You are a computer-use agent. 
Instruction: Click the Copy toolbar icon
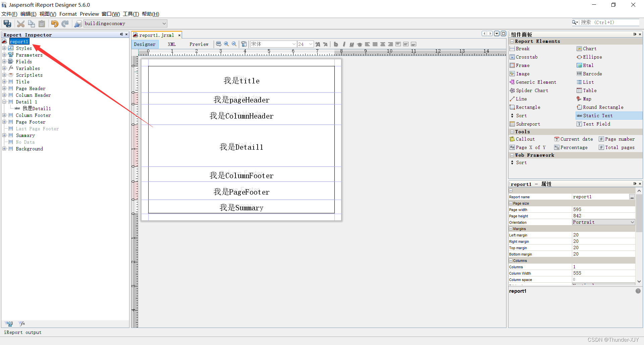coord(32,23)
